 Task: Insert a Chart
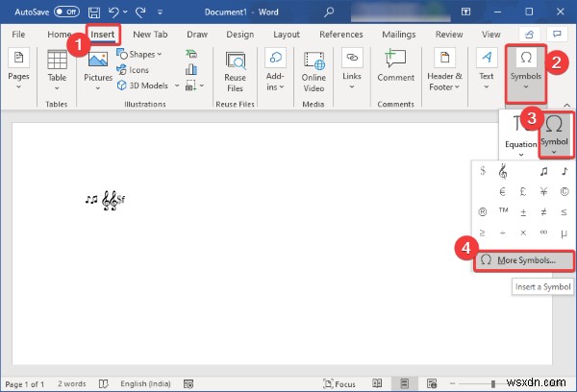191,69
